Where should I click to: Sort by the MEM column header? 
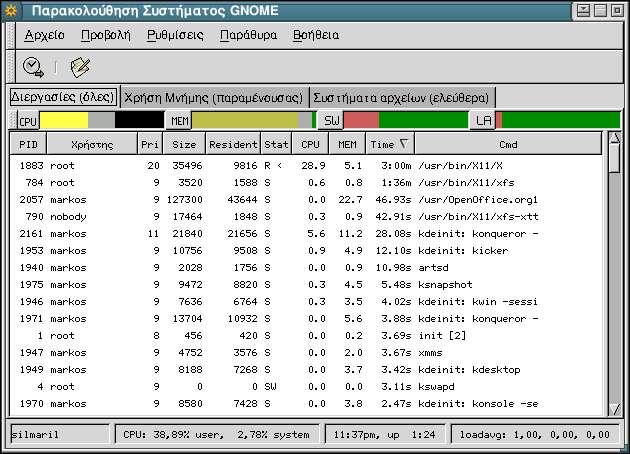[x=347, y=144]
